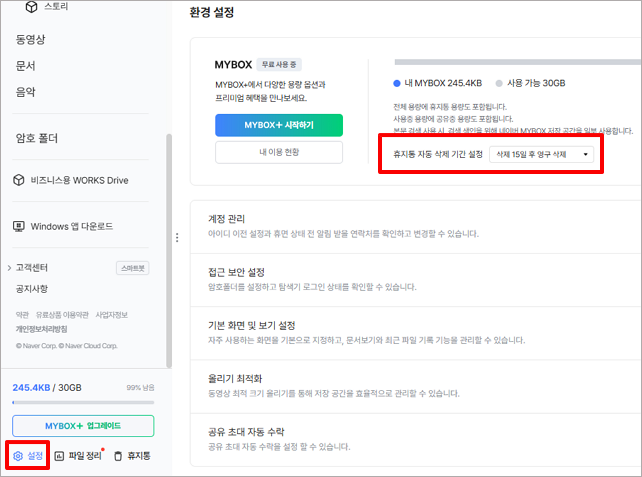Go to 음악 in the sidebar
The image size is (642, 477).
25,92
